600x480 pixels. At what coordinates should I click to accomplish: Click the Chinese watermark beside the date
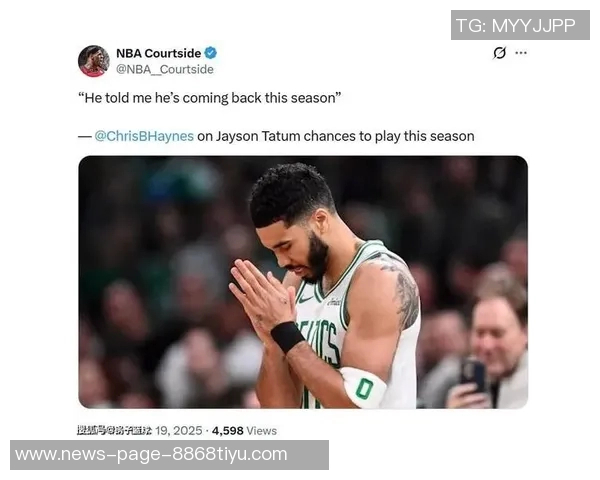(114, 431)
